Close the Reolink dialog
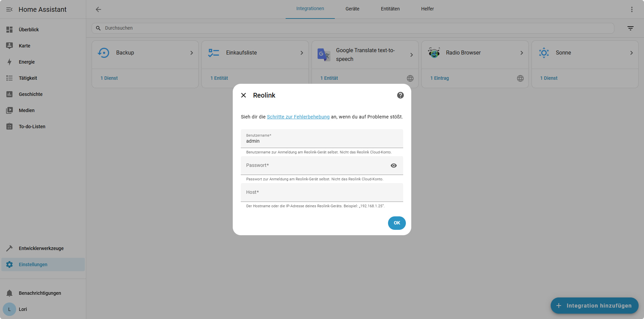 tap(244, 95)
